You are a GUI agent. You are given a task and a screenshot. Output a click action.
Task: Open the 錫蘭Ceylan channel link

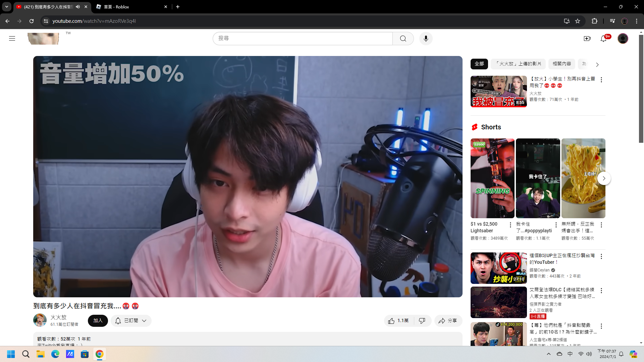(x=540, y=270)
